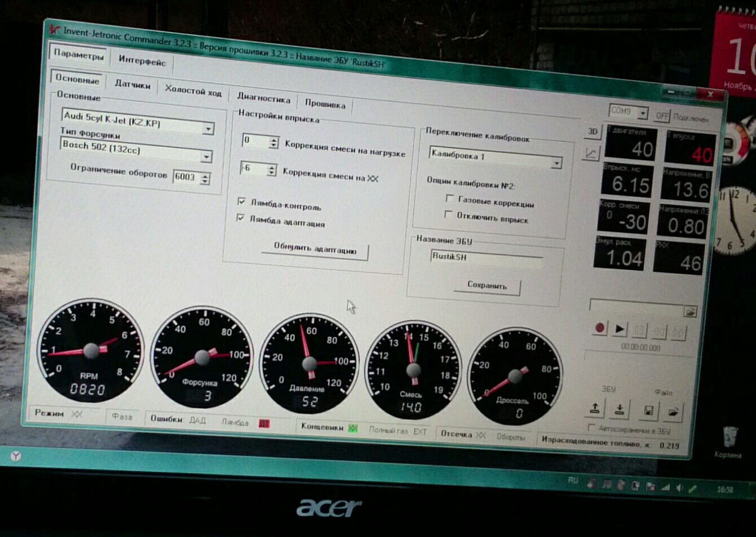Click the Дроссель gauge
756x537 pixels.
(515, 377)
